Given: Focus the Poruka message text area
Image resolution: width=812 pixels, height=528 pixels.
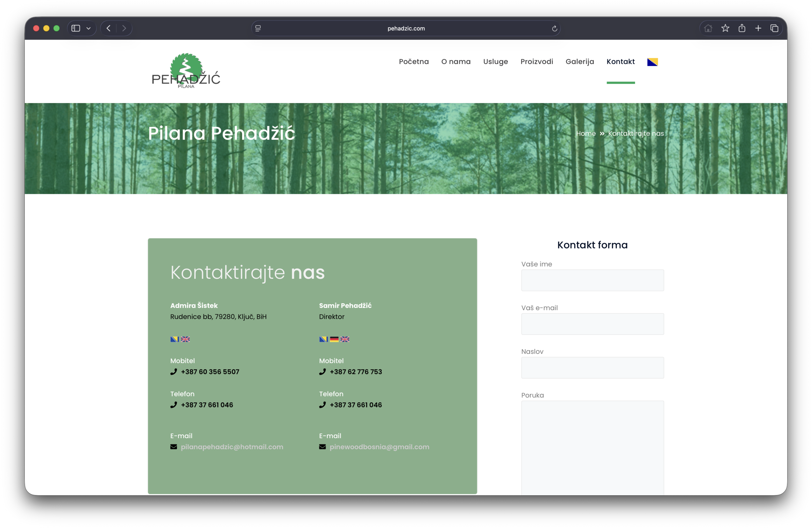Looking at the screenshot, I should point(592,447).
